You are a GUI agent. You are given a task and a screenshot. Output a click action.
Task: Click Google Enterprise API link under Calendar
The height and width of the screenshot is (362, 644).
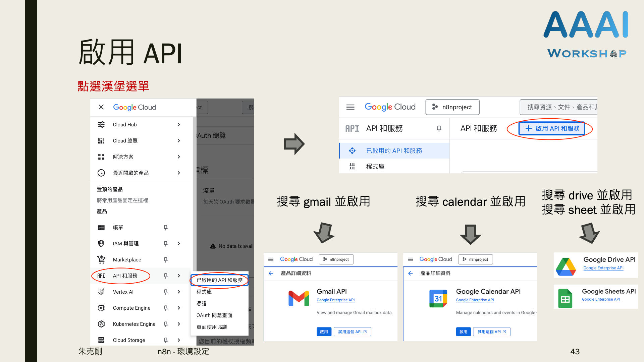click(475, 300)
